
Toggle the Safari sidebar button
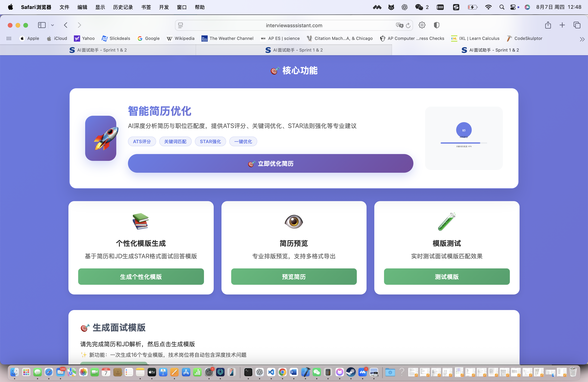[x=42, y=25]
